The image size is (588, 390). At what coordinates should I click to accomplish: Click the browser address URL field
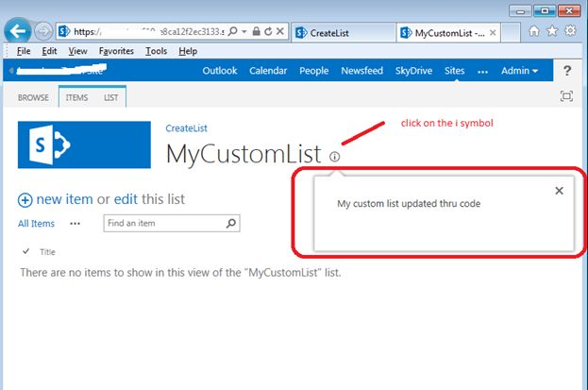coord(149,31)
